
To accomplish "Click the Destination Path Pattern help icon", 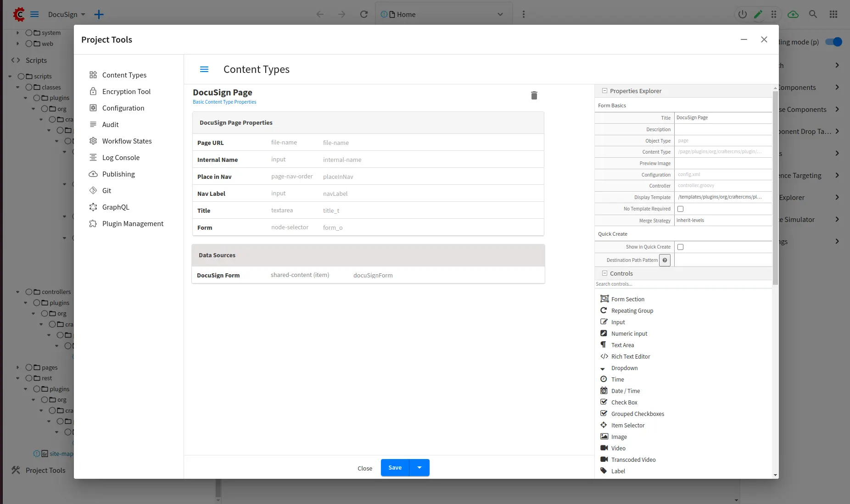I will 665,260.
